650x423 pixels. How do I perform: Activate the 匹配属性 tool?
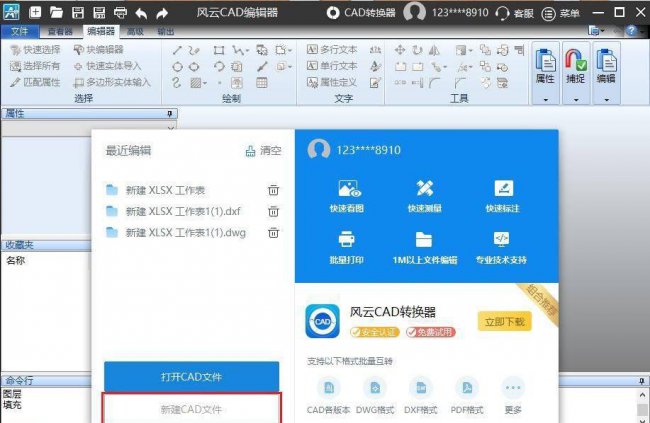tap(36, 82)
